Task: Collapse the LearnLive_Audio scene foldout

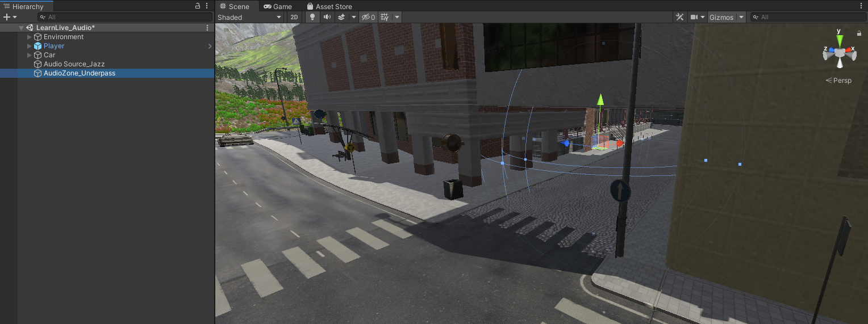Action: click(21, 28)
